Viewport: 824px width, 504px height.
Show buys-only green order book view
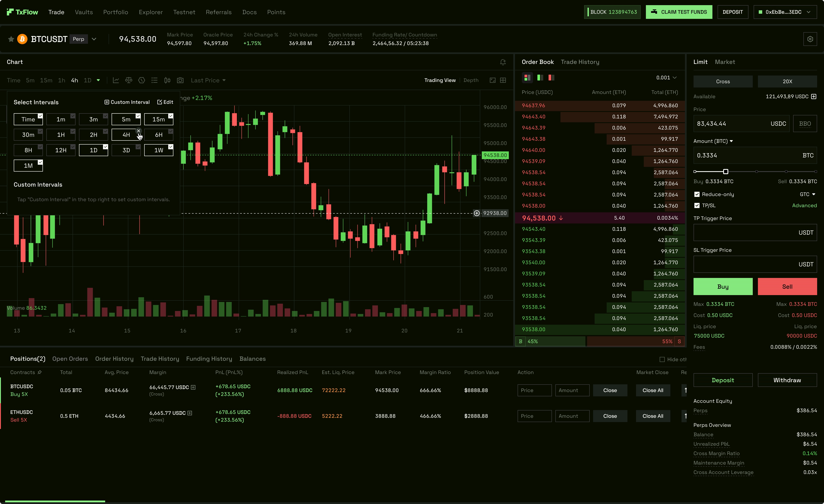(x=539, y=78)
